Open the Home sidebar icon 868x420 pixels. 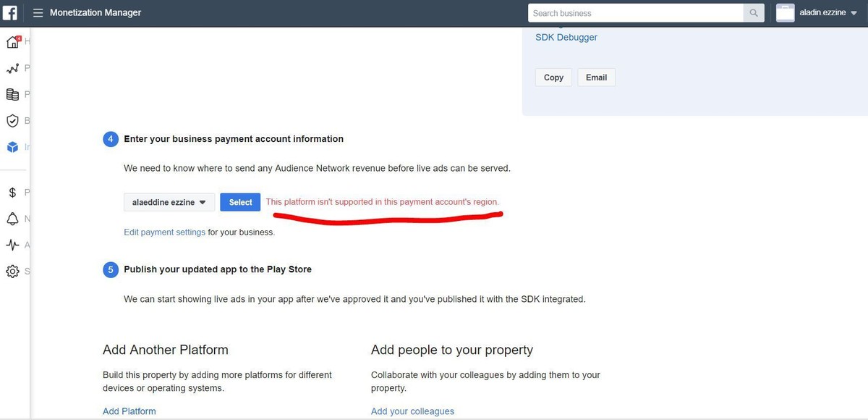(x=13, y=42)
